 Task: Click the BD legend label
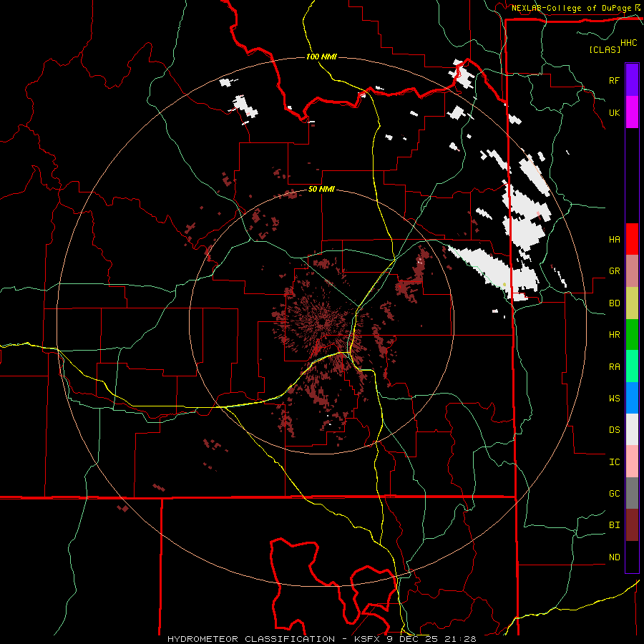pos(614,303)
